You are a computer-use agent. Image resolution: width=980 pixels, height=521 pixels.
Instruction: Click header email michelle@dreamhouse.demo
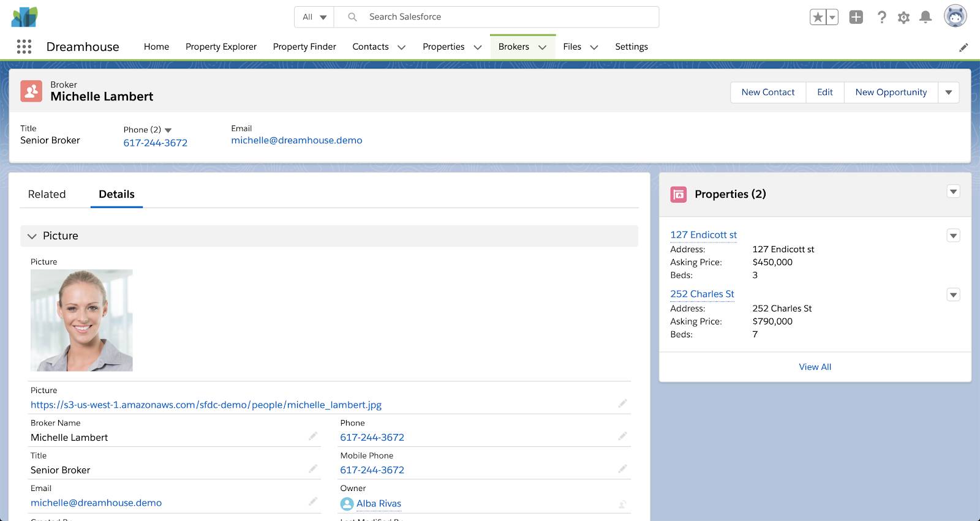click(296, 140)
